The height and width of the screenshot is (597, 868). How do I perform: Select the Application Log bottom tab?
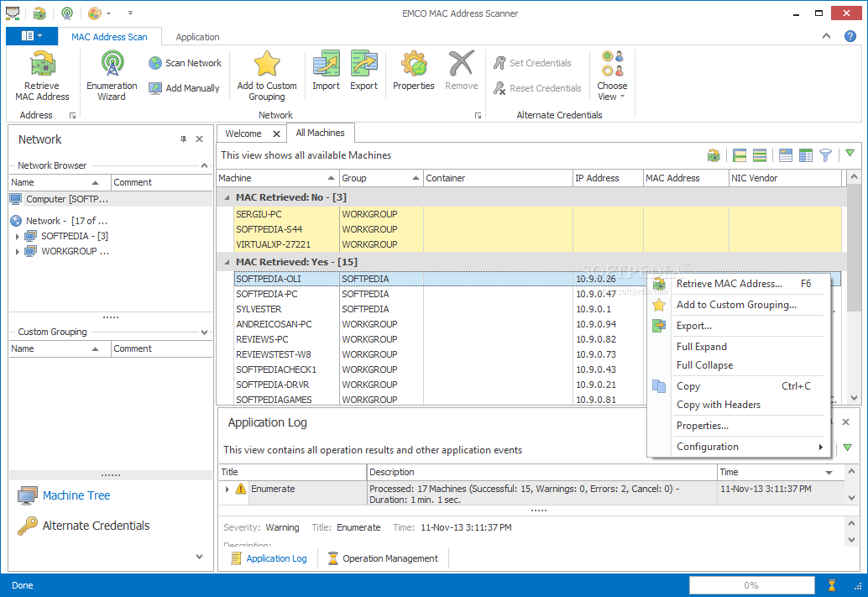tap(269, 558)
